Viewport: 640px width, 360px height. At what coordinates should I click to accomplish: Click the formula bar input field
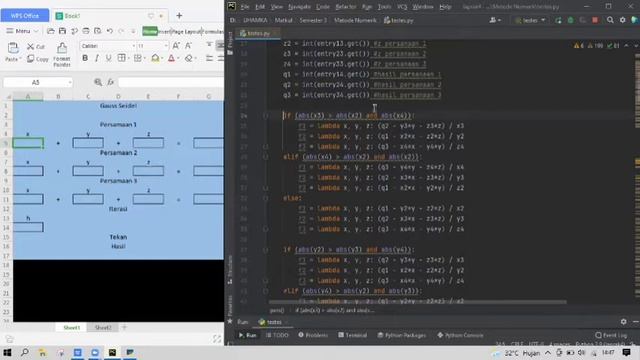(x=171, y=82)
